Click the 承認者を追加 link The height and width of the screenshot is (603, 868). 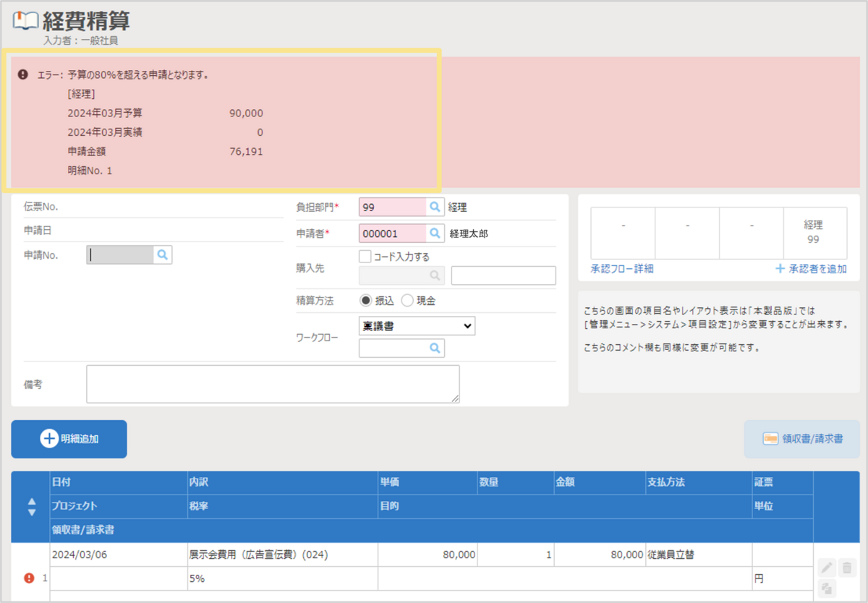(811, 269)
